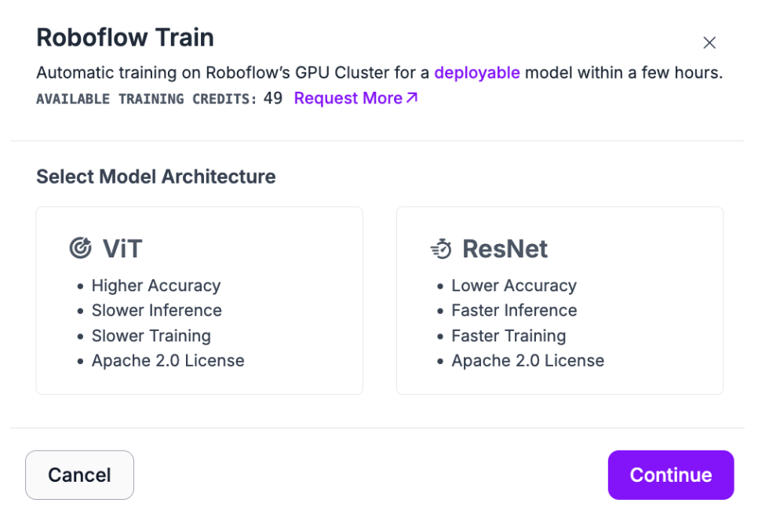Click "Faster Inference" in the ResNet card
This screenshot has width=780, height=532.
point(514,311)
